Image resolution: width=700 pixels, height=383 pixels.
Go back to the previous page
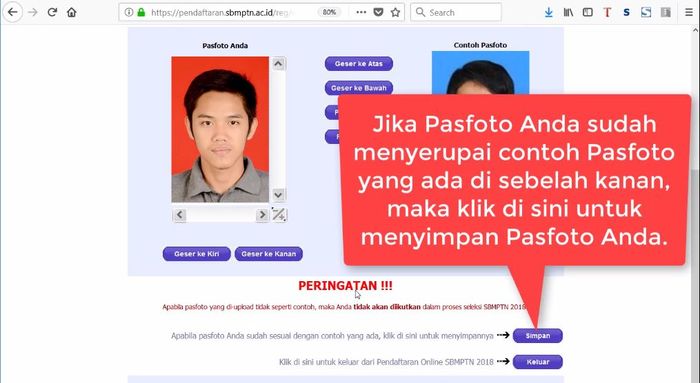tap(12, 12)
